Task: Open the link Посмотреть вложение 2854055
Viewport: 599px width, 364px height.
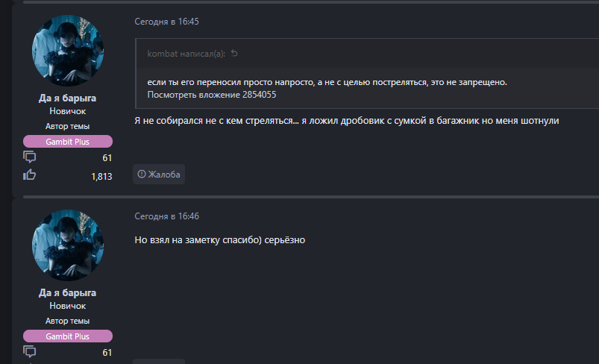Action: [x=212, y=95]
